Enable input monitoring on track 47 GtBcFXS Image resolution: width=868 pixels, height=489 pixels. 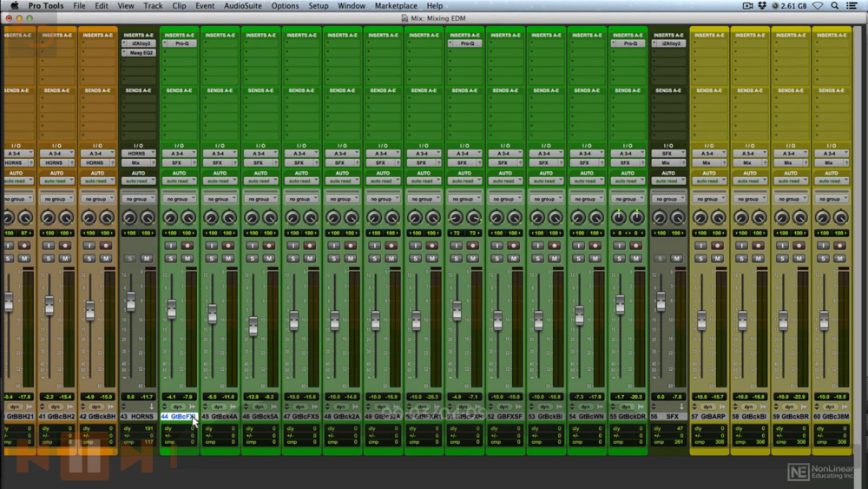click(293, 245)
